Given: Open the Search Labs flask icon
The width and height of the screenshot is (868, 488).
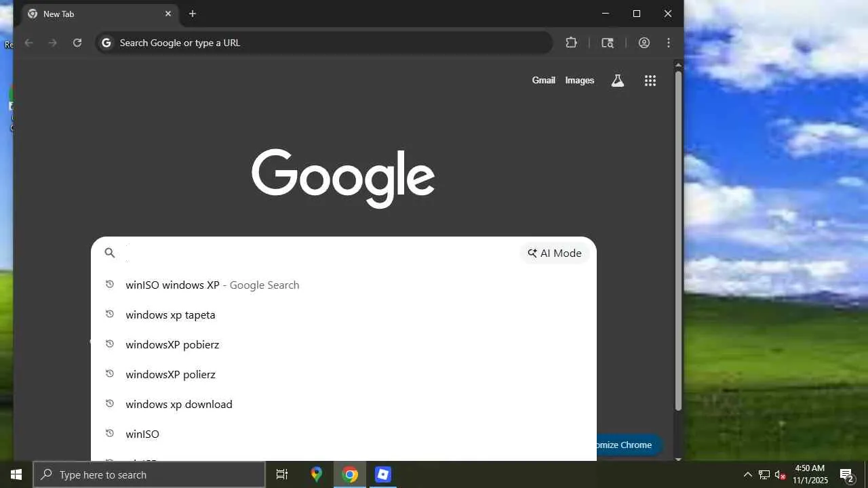Looking at the screenshot, I should click(x=617, y=81).
